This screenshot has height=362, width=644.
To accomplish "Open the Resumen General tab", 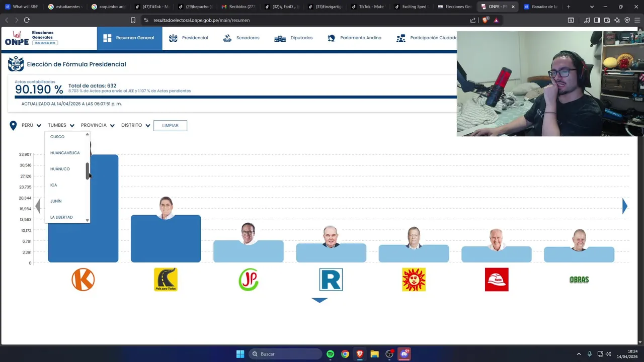I will (x=129, y=38).
